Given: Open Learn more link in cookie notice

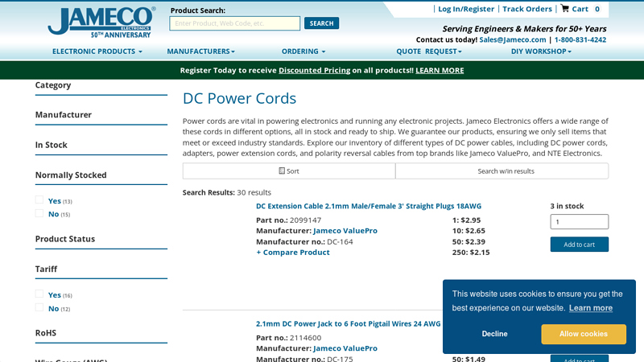Looking at the screenshot, I should [591, 308].
